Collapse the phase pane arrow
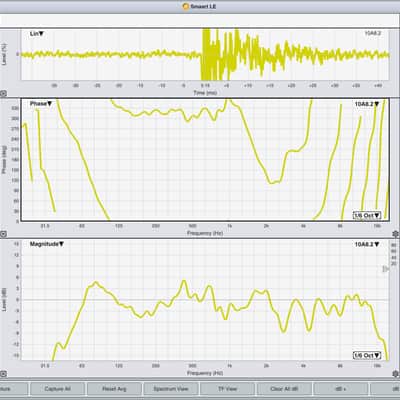The height and width of the screenshot is (400, 400). (x=3, y=234)
